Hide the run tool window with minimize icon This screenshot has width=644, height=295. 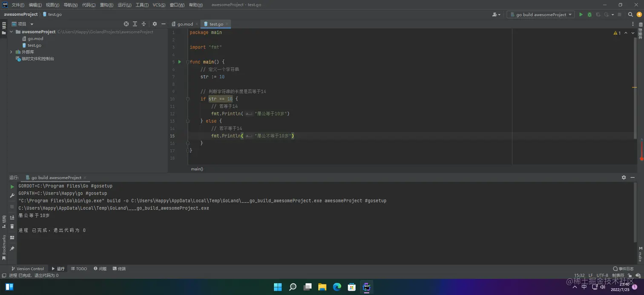coord(632,177)
